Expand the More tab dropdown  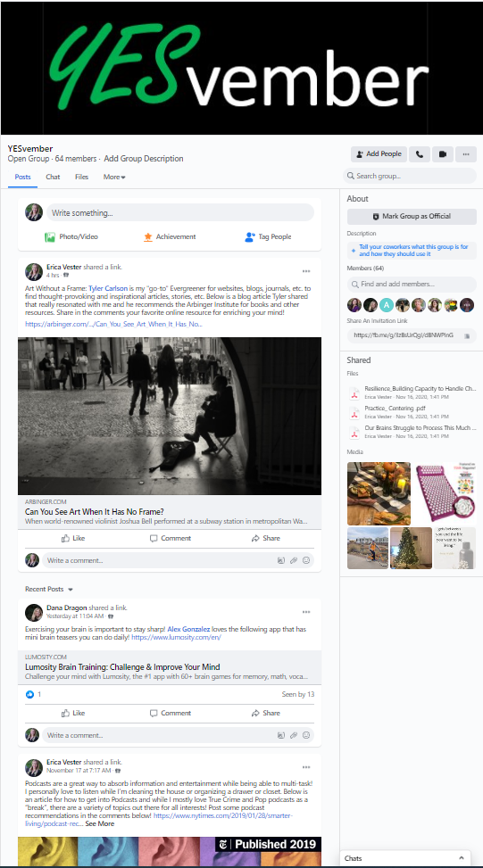(x=114, y=178)
